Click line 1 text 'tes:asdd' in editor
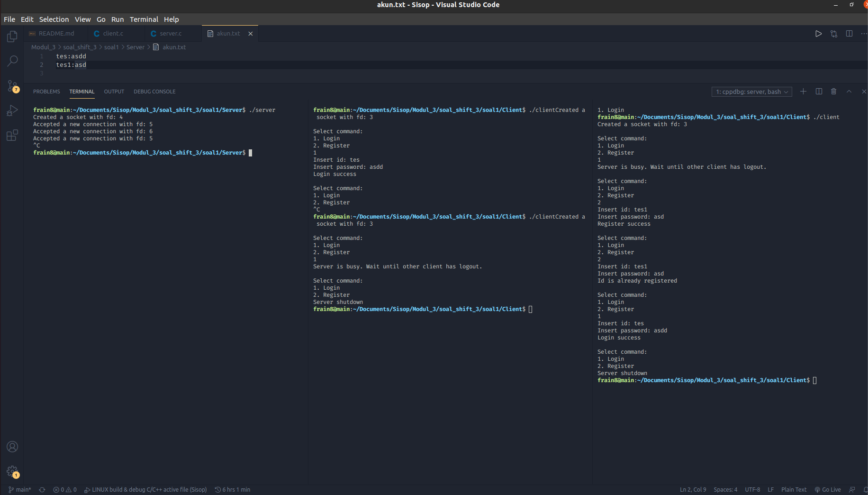 coord(71,56)
